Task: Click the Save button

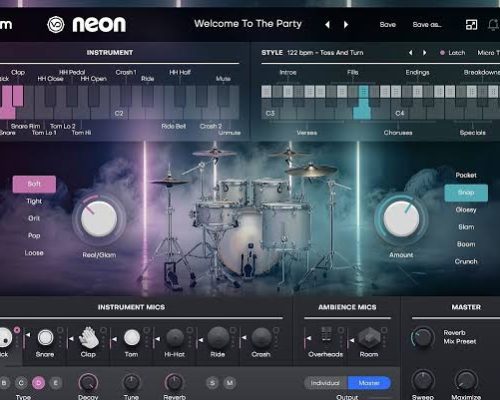Action: (388, 25)
